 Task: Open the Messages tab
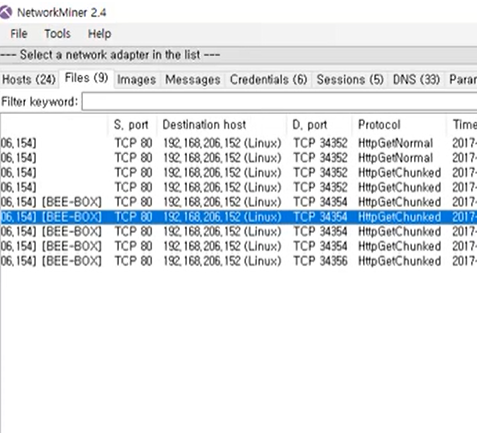(x=193, y=80)
